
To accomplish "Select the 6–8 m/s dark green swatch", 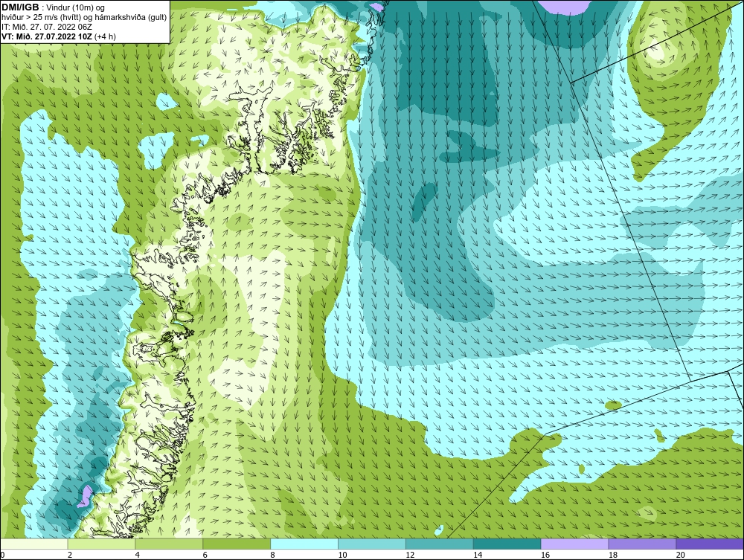I will 237,544.
